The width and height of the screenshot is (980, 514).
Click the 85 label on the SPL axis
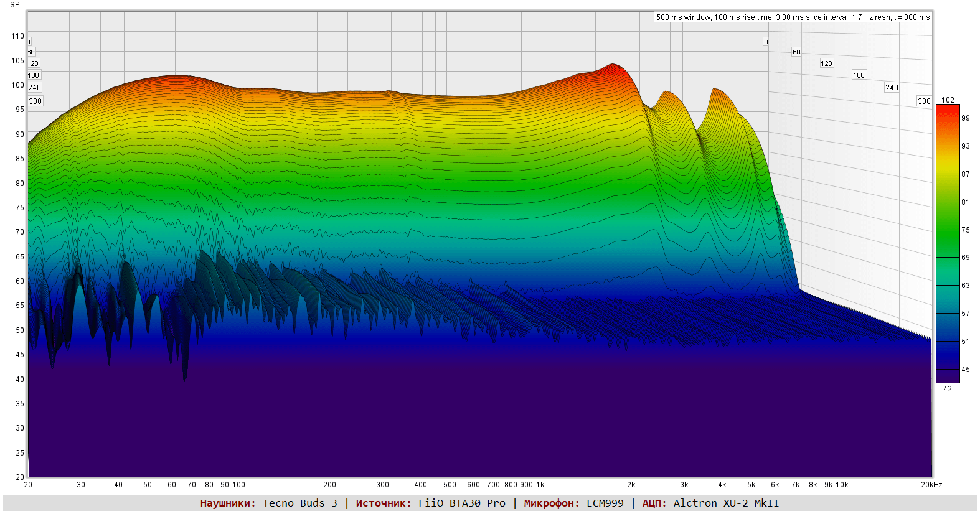[x=20, y=159]
